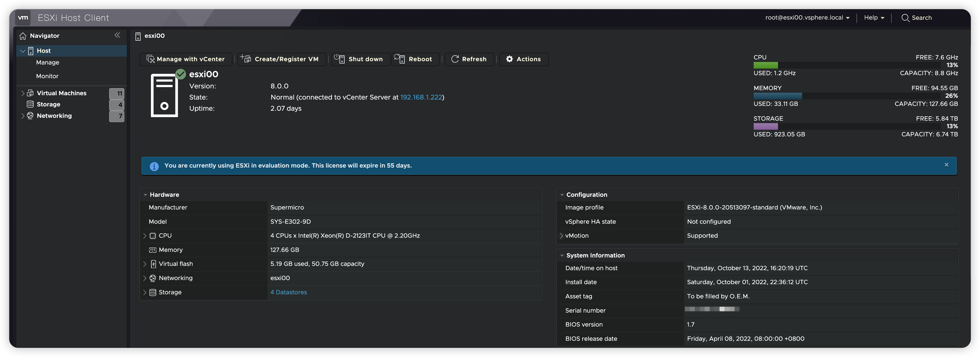Image resolution: width=980 pixels, height=357 pixels.
Task: Click the Reboot icon
Action: [x=399, y=59]
